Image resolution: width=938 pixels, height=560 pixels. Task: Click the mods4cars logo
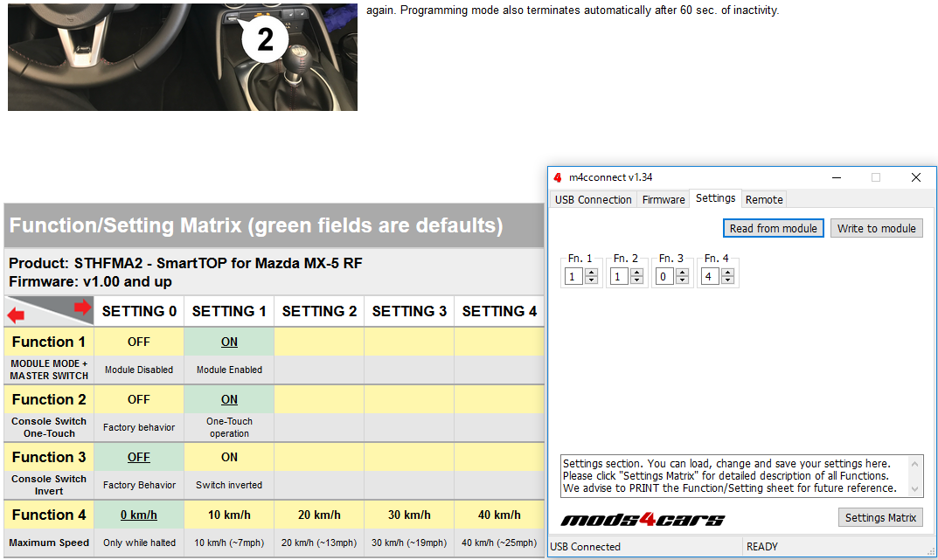click(x=643, y=519)
